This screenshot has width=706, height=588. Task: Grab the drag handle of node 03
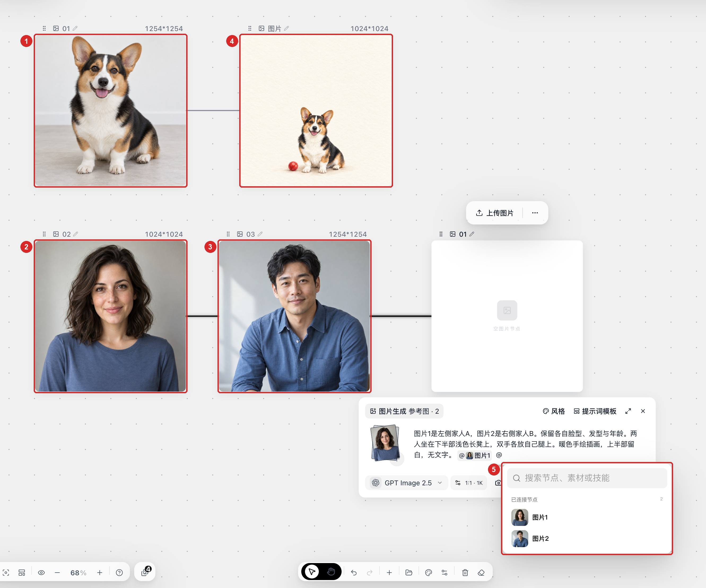pos(228,234)
